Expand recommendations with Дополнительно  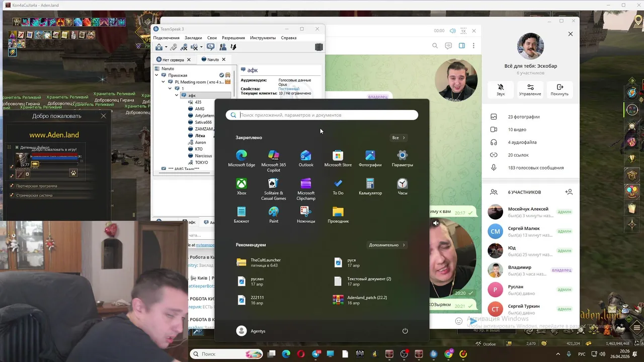coord(387,245)
